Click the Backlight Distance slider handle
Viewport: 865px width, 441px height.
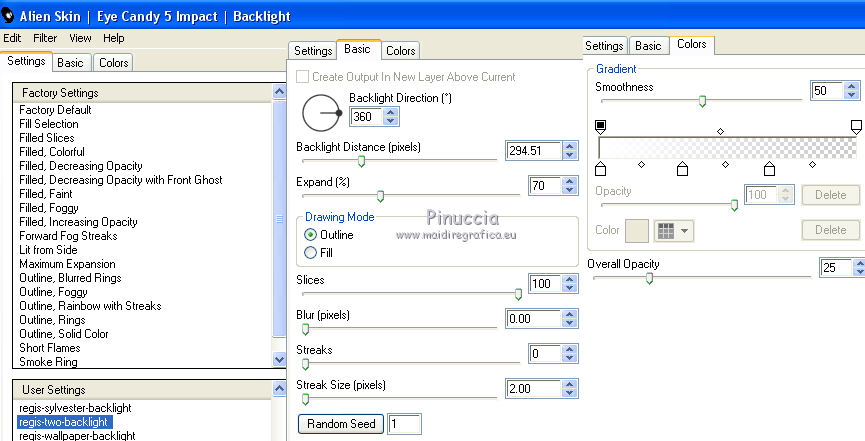point(361,161)
